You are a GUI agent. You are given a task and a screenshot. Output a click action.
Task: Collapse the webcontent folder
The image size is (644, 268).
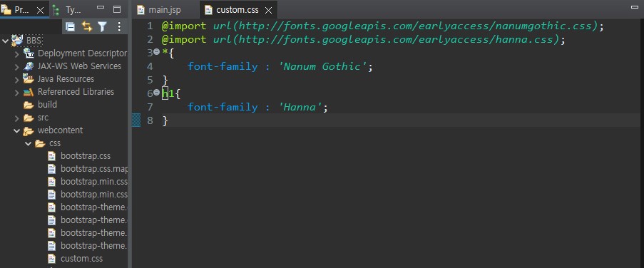(x=17, y=131)
